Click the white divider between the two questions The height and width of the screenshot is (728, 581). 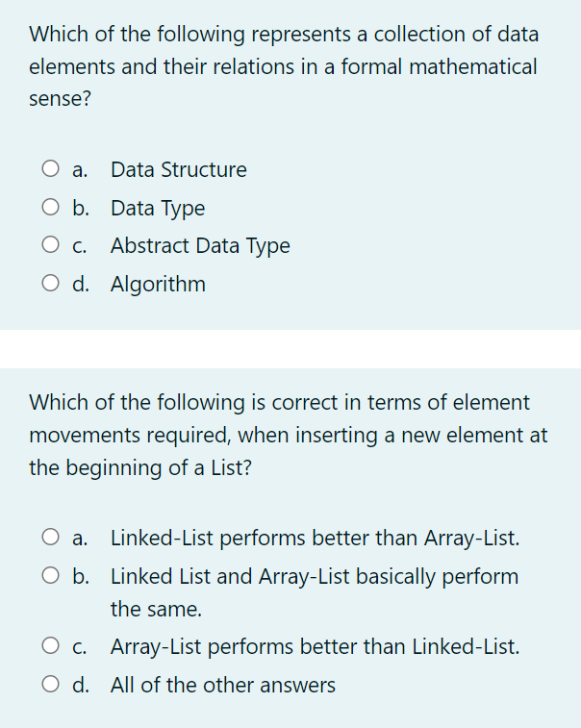(x=290, y=349)
